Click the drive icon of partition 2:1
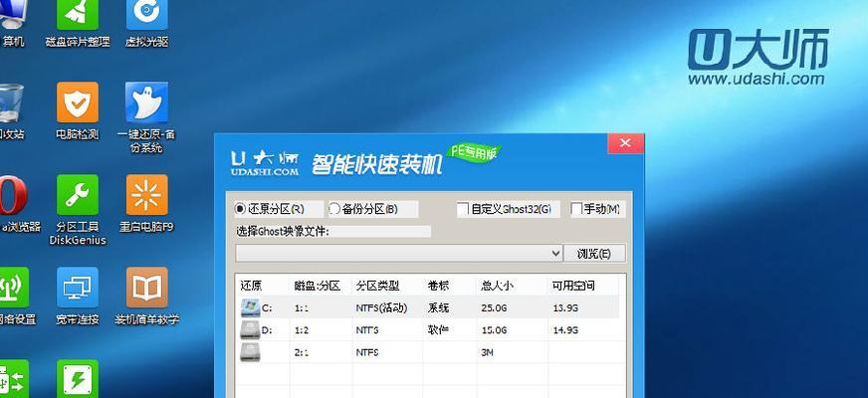Image resolution: width=868 pixels, height=398 pixels. pyautogui.click(x=250, y=352)
